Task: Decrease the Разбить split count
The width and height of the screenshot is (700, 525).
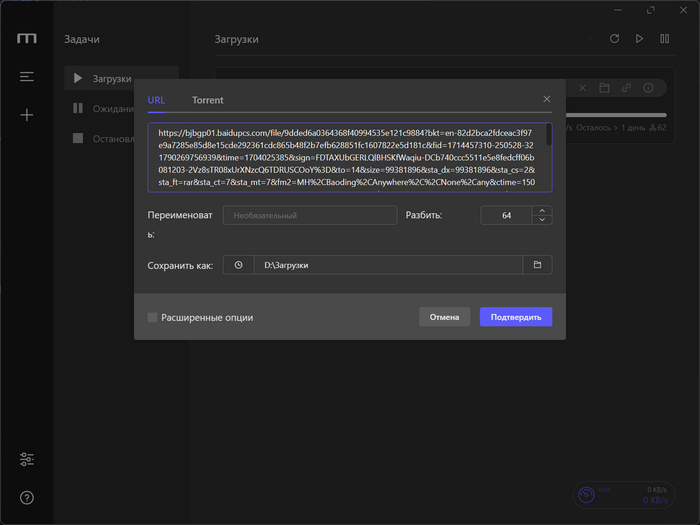Action: (542, 220)
